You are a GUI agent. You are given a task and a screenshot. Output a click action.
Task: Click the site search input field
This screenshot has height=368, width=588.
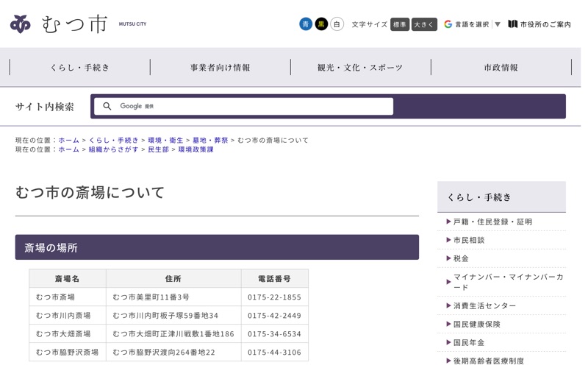pyautogui.click(x=244, y=106)
